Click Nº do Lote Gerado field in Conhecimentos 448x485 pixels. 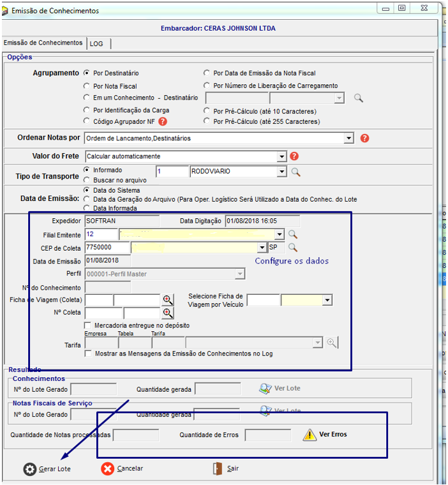point(94,389)
